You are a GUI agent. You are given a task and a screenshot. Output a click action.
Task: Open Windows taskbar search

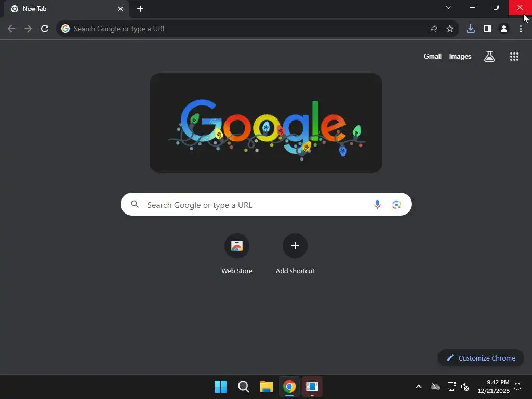[244, 387]
